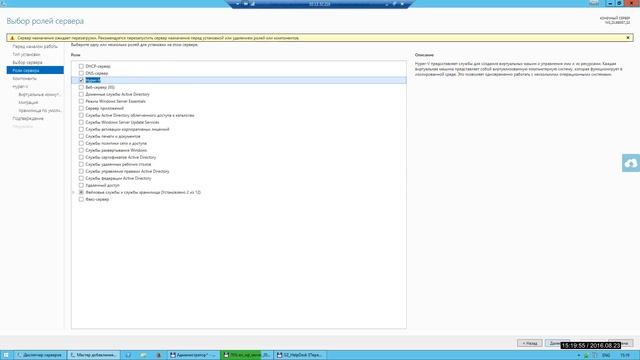Check Службы сертификатов Active Directory role
This screenshot has width=640, height=360.
(x=81, y=157)
